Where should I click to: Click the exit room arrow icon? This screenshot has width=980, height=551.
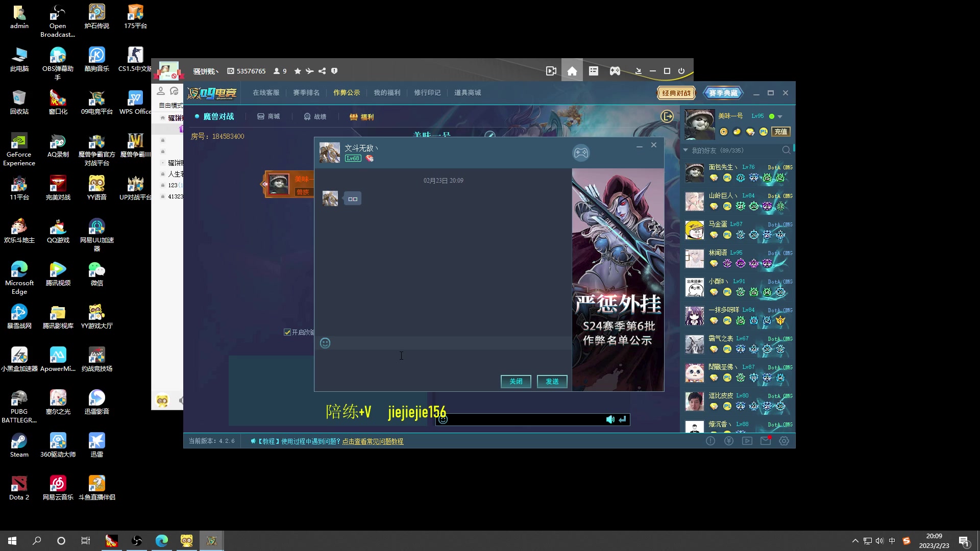click(x=667, y=117)
